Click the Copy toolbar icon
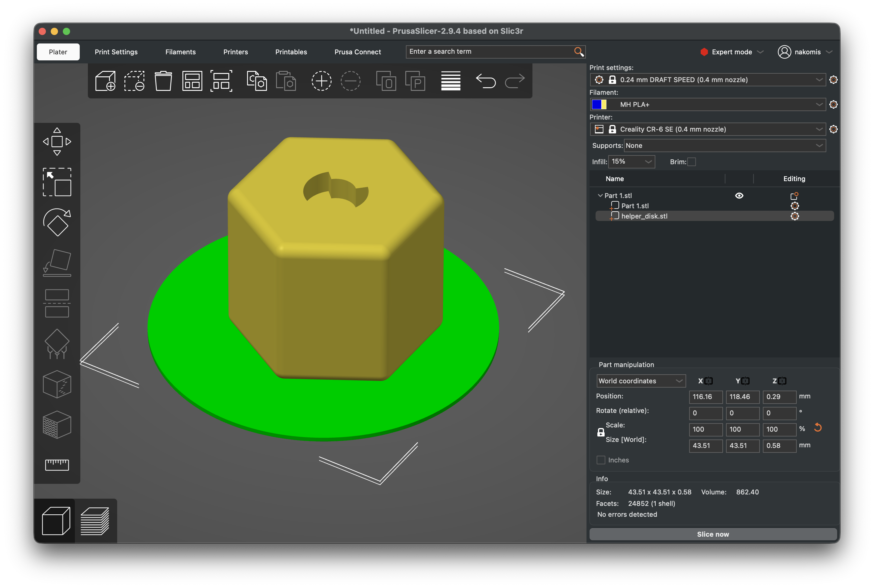This screenshot has height=588, width=874. click(x=257, y=81)
